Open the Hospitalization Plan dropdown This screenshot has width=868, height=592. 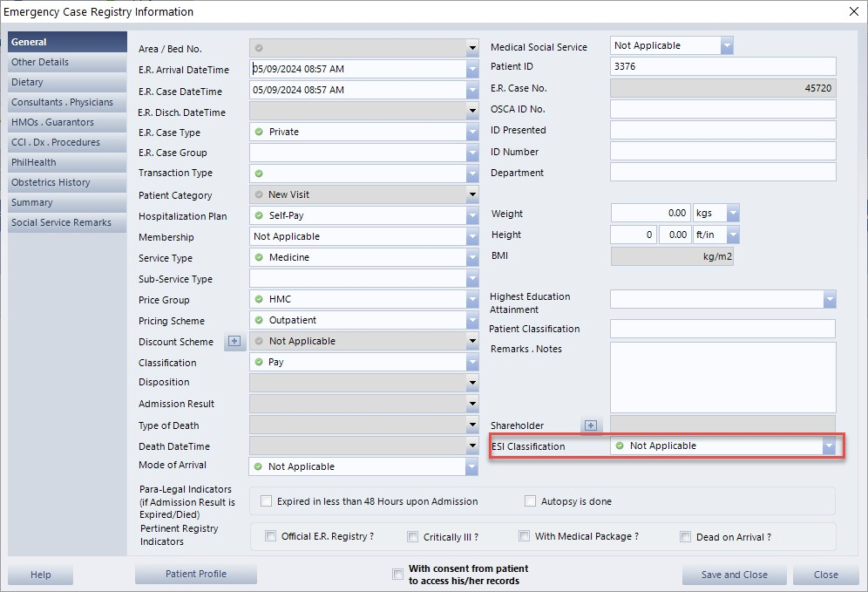472,215
